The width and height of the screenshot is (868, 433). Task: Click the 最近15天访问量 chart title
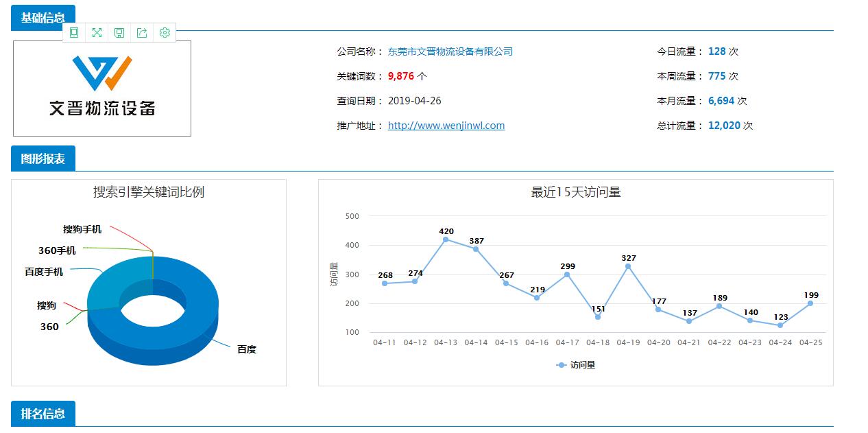[x=576, y=192]
